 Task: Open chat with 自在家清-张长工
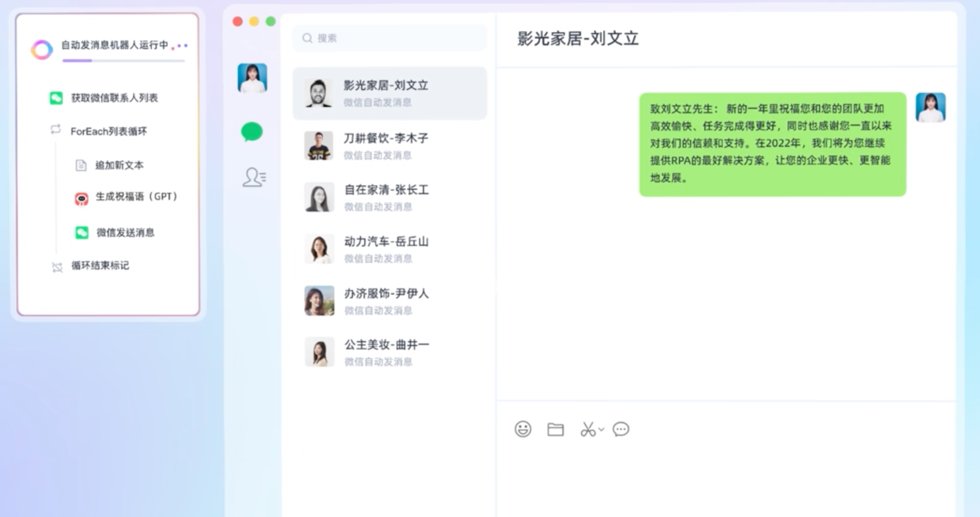point(389,198)
